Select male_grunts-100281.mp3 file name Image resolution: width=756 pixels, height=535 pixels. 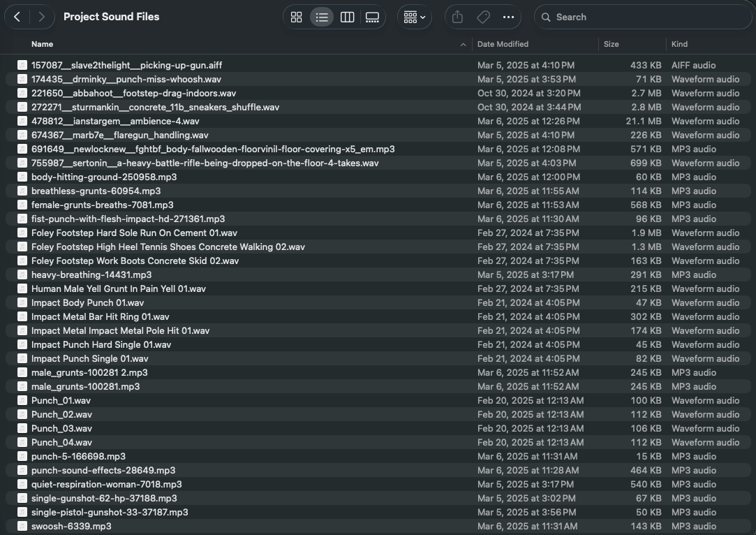85,386
